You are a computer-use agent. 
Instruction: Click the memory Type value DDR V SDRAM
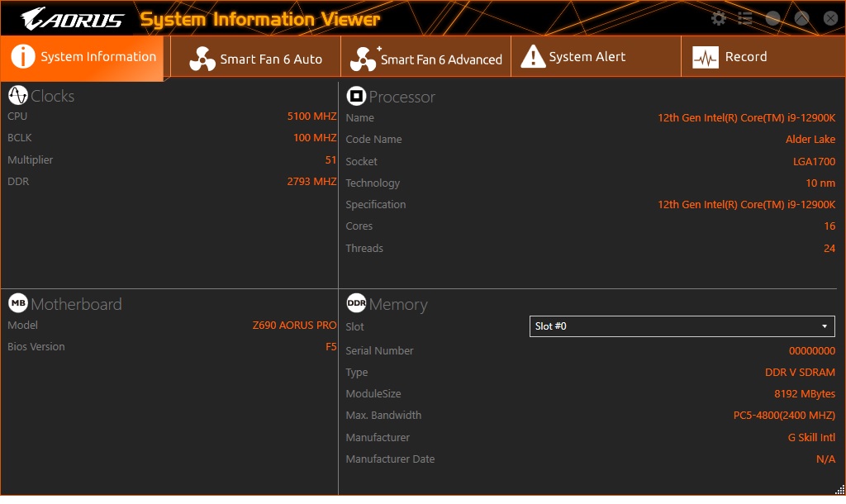click(800, 373)
